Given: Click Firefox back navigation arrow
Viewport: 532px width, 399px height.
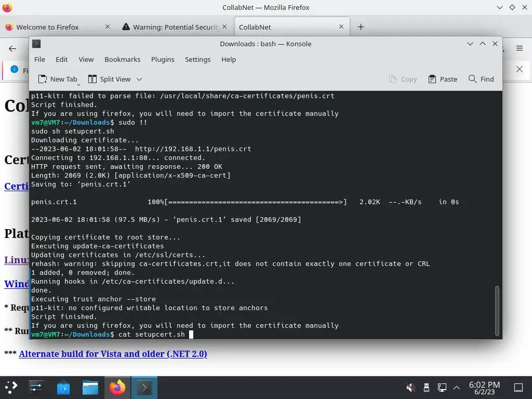Looking at the screenshot, I should click(12, 48).
